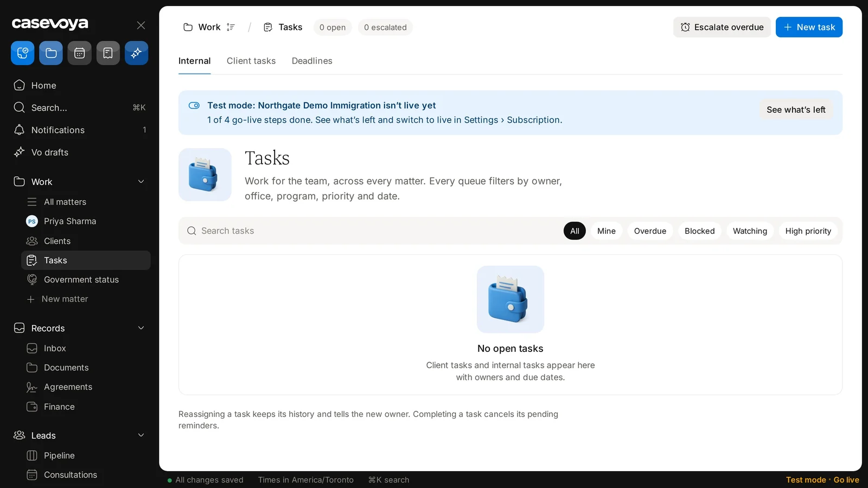
Task: Open the calendar icon in top sidebar row
Action: (79, 53)
